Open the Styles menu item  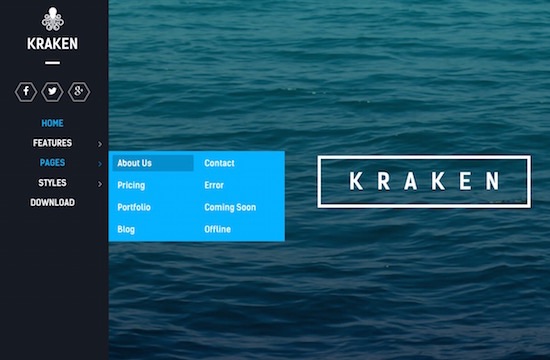tap(52, 183)
